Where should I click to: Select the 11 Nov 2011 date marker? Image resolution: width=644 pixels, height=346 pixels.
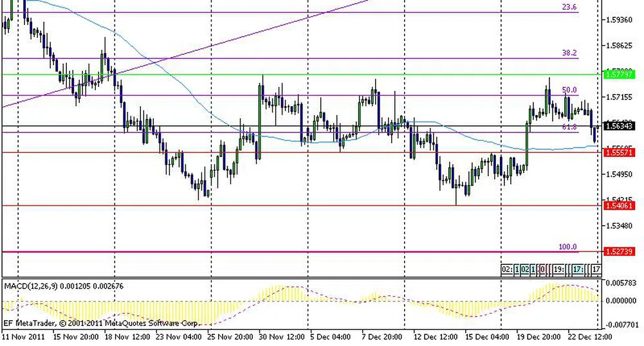23,336
